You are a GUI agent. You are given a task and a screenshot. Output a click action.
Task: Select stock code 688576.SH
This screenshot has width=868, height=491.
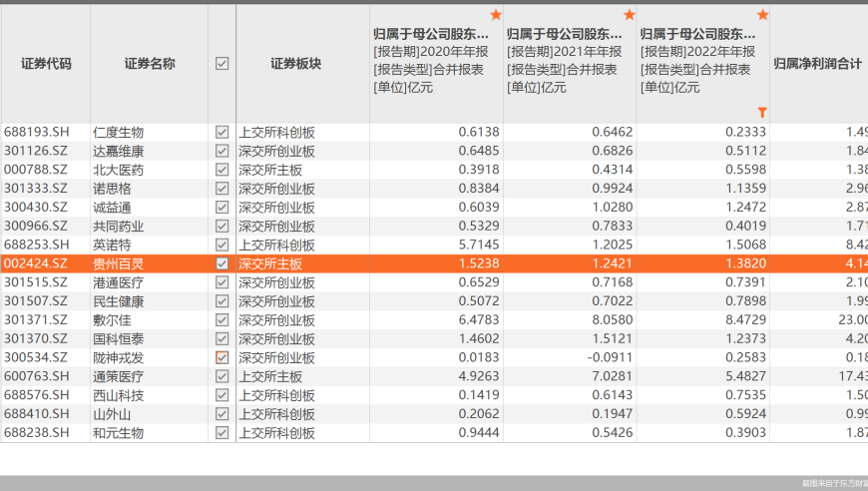click(x=37, y=395)
